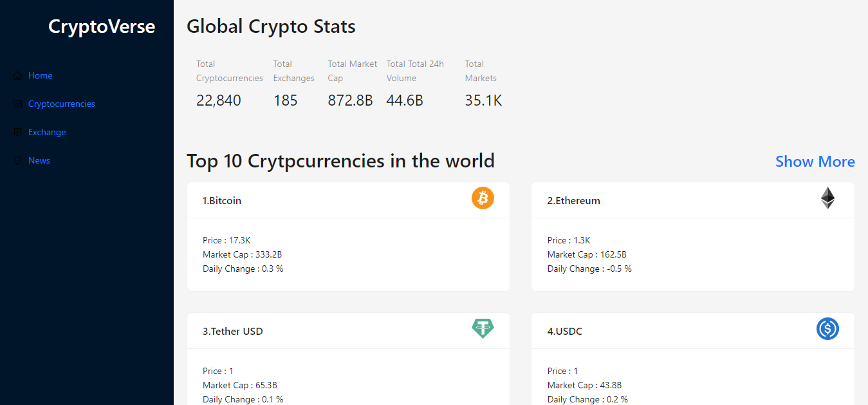The height and width of the screenshot is (405, 868).
Task: Open the News menu item
Action: (39, 161)
